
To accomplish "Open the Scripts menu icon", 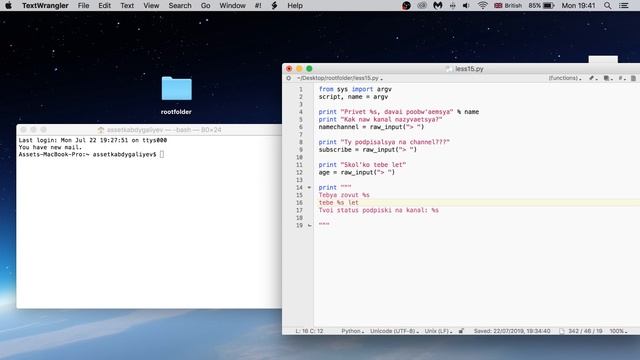I will (x=274, y=5).
